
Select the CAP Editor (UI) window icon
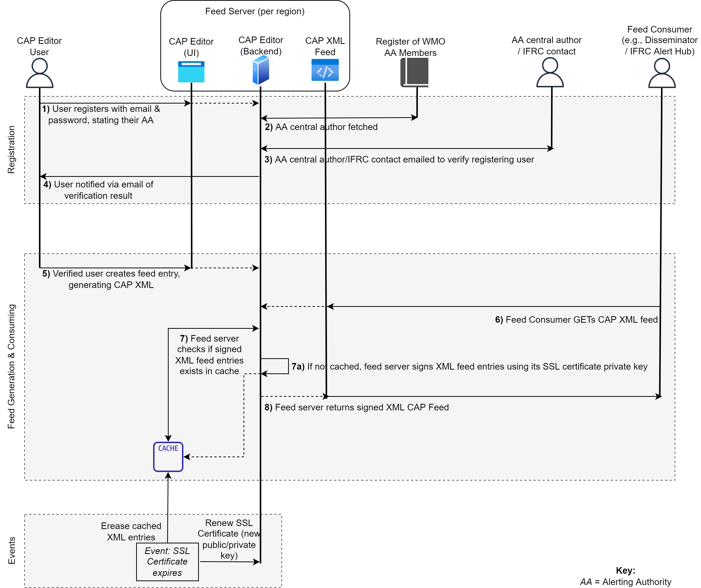[191, 71]
